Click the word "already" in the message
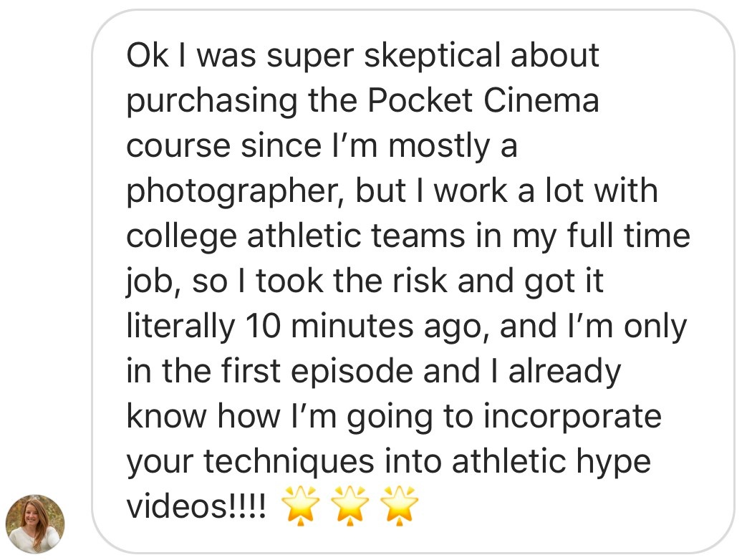The height and width of the screenshot is (560, 752). click(564, 371)
